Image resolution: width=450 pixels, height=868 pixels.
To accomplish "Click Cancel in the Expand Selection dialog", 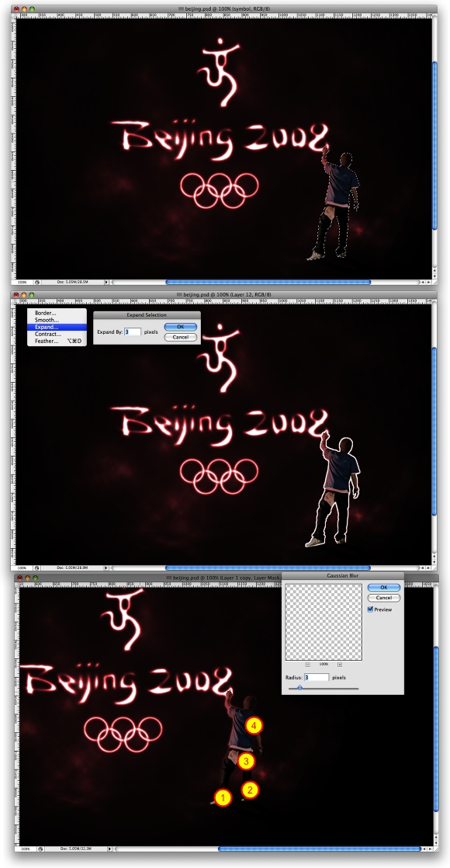I will [181, 337].
